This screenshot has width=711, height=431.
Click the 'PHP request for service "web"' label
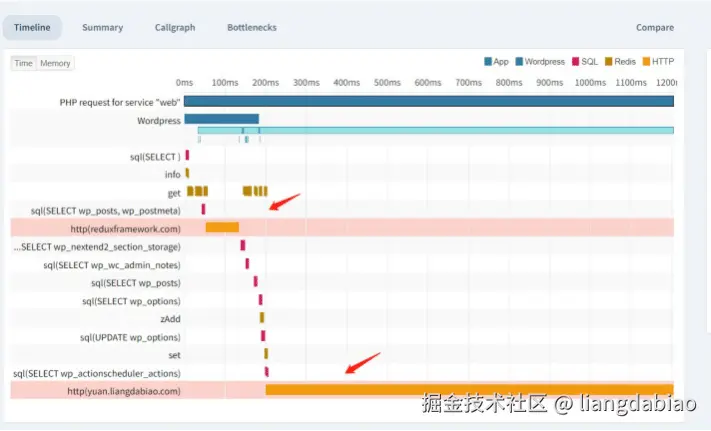point(120,102)
